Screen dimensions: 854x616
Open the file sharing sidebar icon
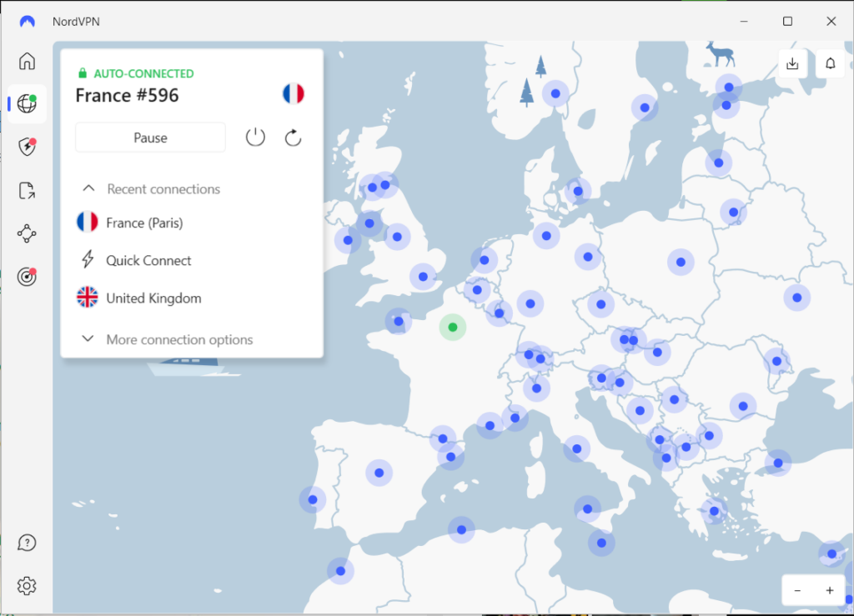tap(27, 190)
